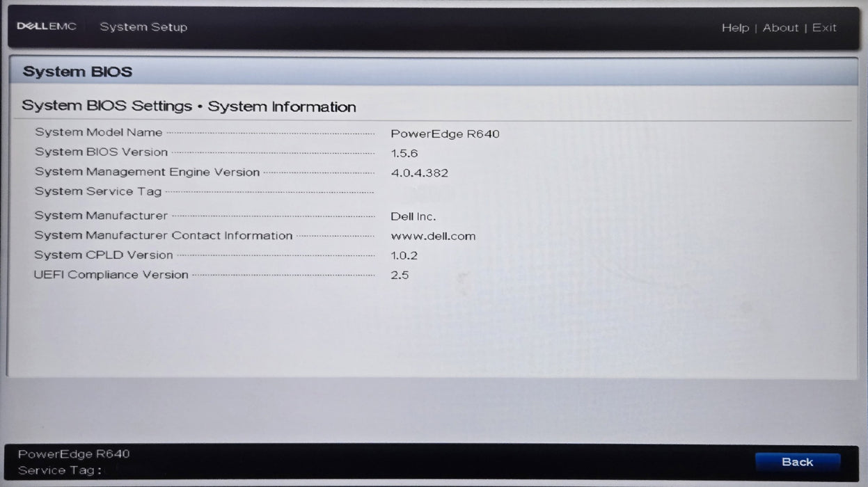This screenshot has width=868, height=487.
Task: Click the value 4.0.4.382
Action: [x=420, y=173]
